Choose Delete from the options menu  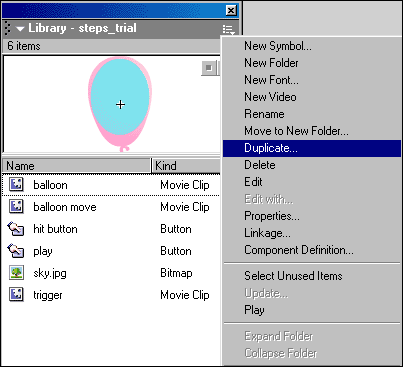point(260,165)
